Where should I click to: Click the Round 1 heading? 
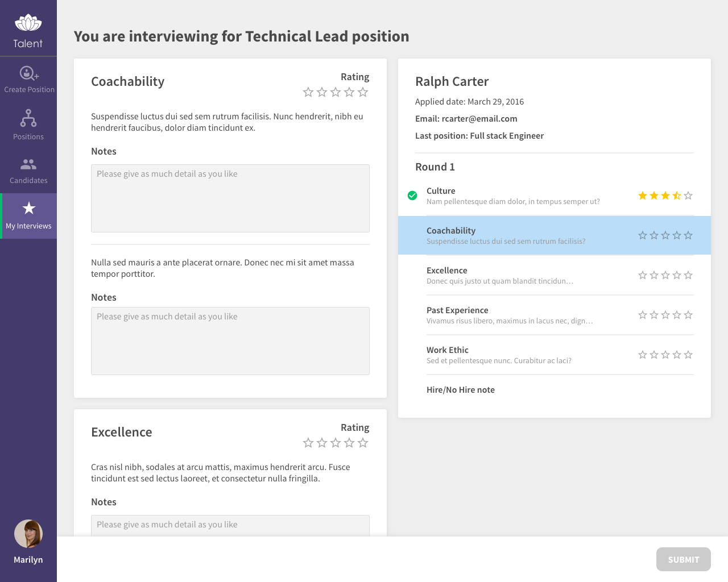click(435, 167)
